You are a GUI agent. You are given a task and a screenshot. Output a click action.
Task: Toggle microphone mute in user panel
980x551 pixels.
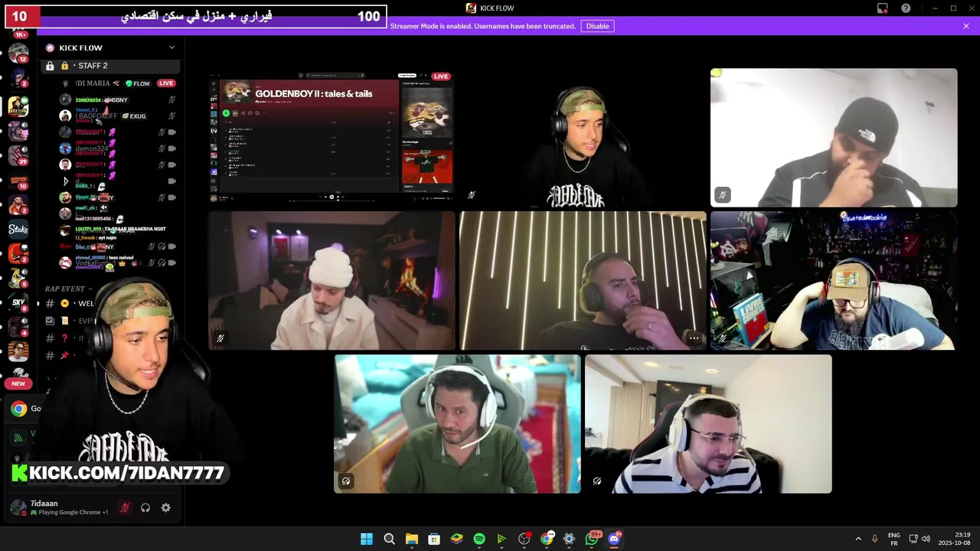[x=125, y=507]
